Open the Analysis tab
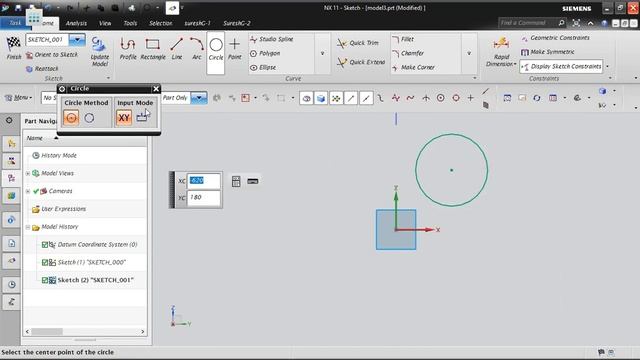Image resolution: width=640 pixels, height=360 pixels. point(76,23)
